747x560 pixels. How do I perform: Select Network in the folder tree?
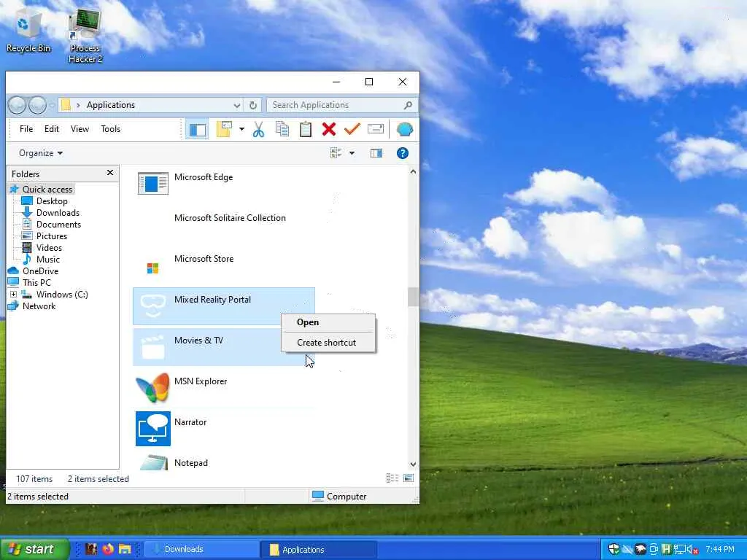click(x=39, y=306)
